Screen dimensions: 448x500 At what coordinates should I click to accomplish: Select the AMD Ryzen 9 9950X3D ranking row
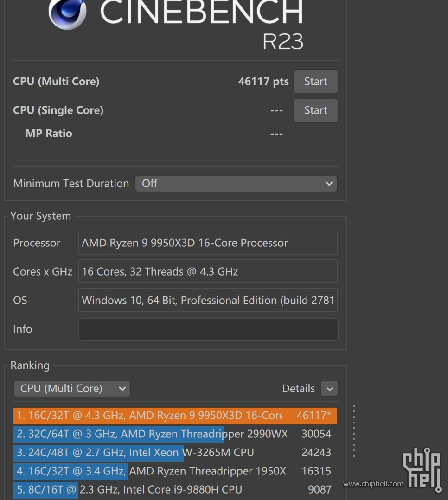(175, 416)
